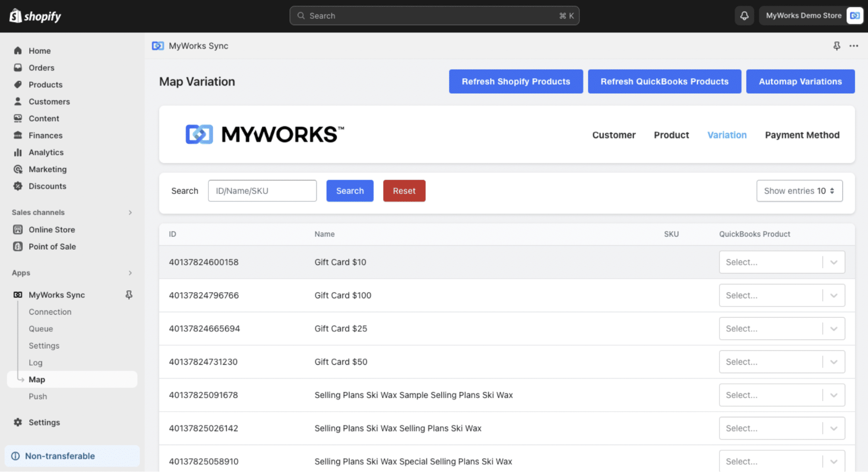Click the Online Store icon
Viewport: 868px width, 473px height.
tap(18, 230)
